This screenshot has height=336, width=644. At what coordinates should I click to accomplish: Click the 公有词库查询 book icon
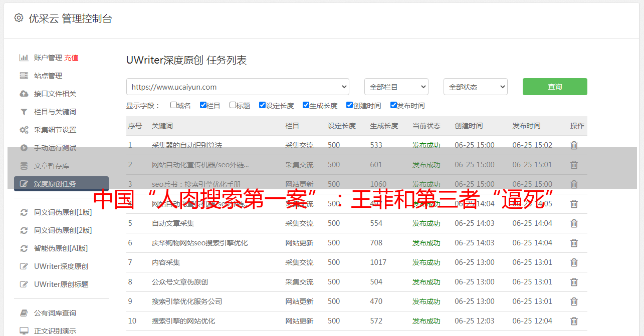point(24,313)
